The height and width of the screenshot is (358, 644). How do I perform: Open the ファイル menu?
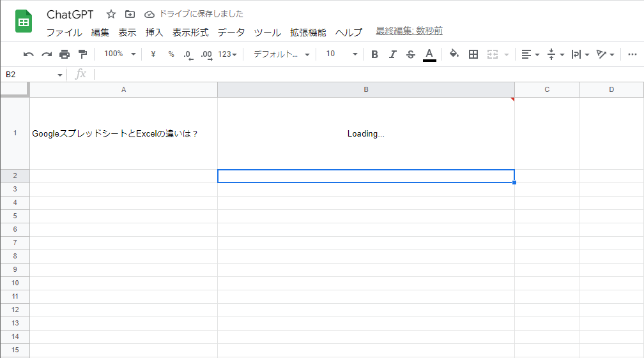coord(64,33)
